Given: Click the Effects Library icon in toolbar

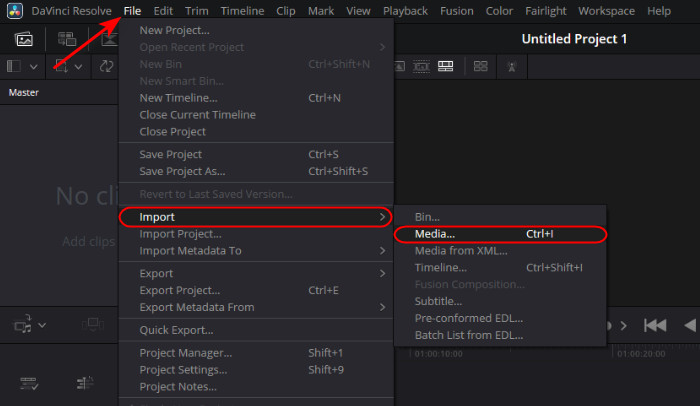Looking at the screenshot, I should [x=68, y=40].
